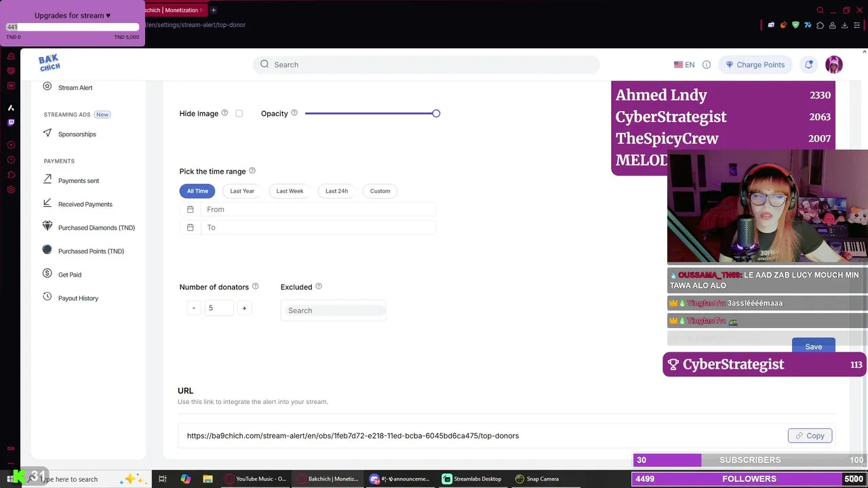This screenshot has width=868, height=488.
Task: Select the All Time range
Action: (197, 191)
